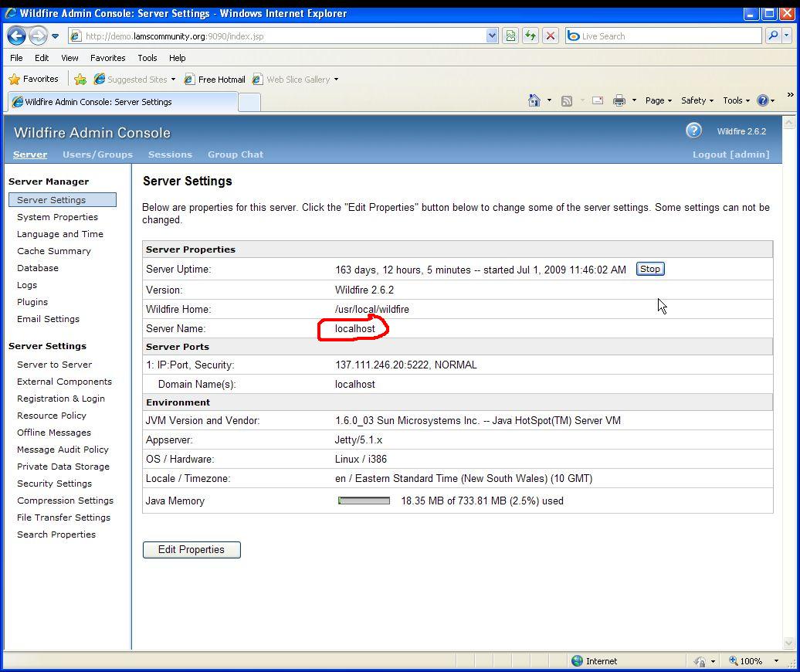Switch to the Users/Groups tab
The height and width of the screenshot is (672, 800).
[x=97, y=154]
